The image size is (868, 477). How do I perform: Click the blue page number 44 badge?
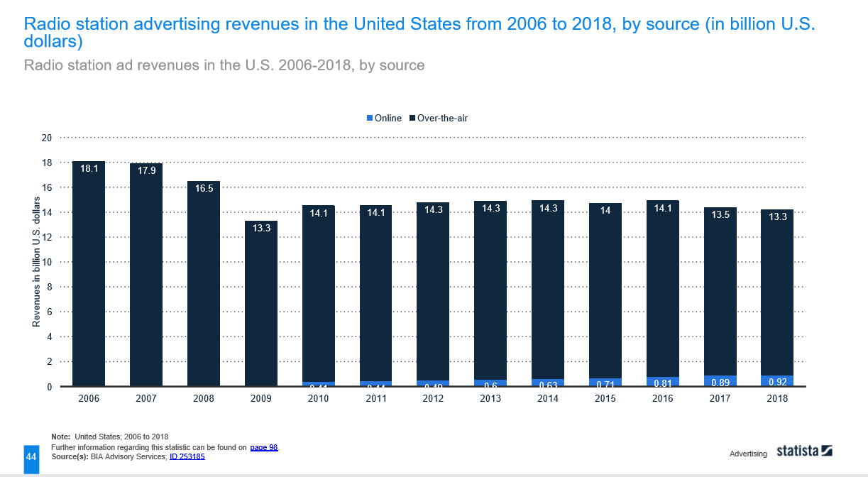[31, 456]
